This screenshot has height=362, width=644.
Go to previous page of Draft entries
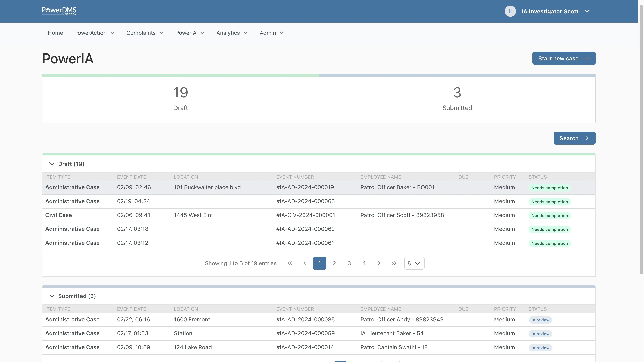[x=304, y=263]
